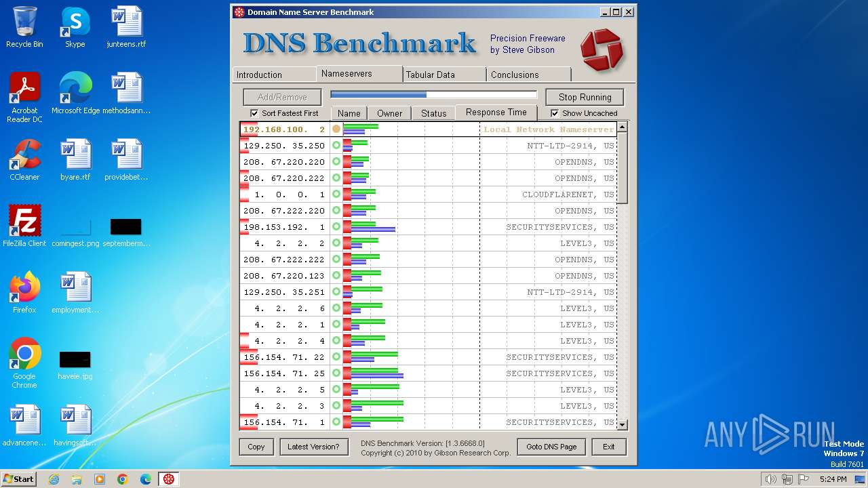Open Windows Media Player in taskbar
This screenshot has height=488, width=868.
[100, 479]
